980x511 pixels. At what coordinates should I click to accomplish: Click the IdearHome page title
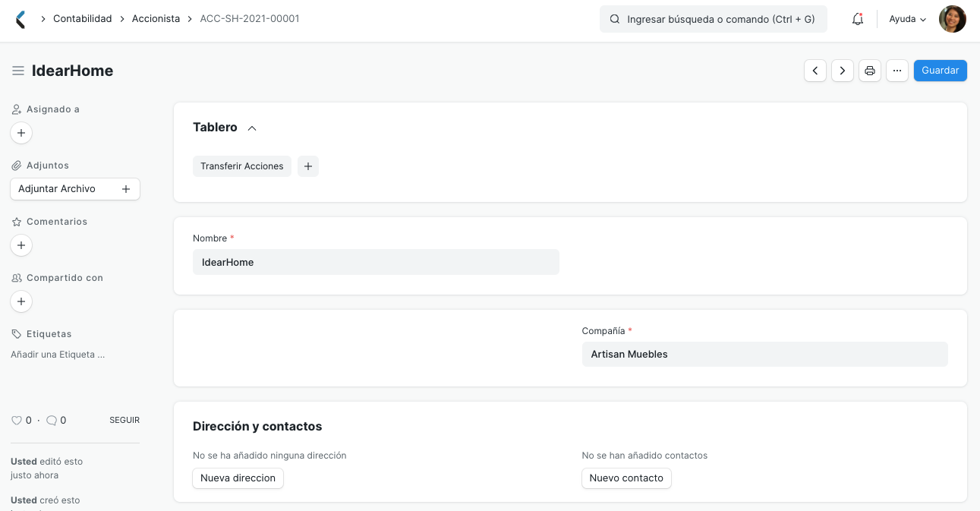click(x=73, y=71)
